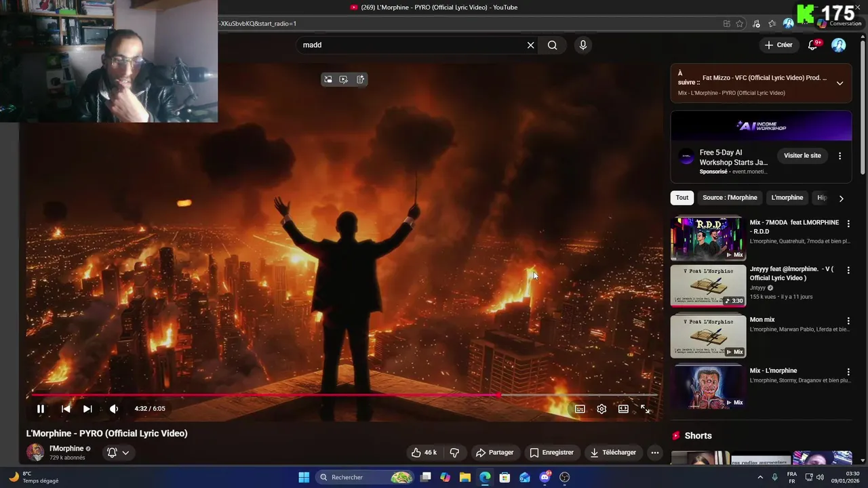The width and height of the screenshot is (868, 488).
Task: Click taskbar Rechercher search box
Action: 364,477
